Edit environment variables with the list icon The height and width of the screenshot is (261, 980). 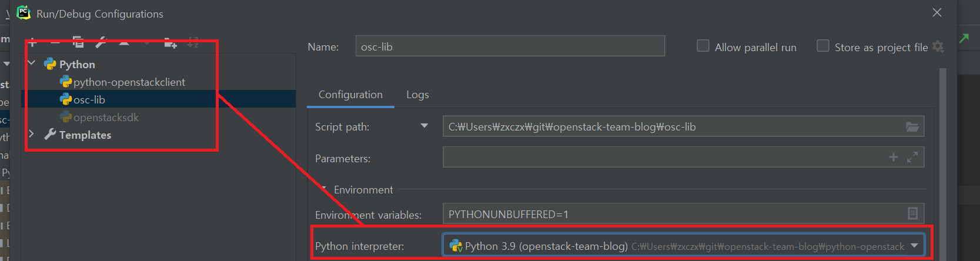912,213
